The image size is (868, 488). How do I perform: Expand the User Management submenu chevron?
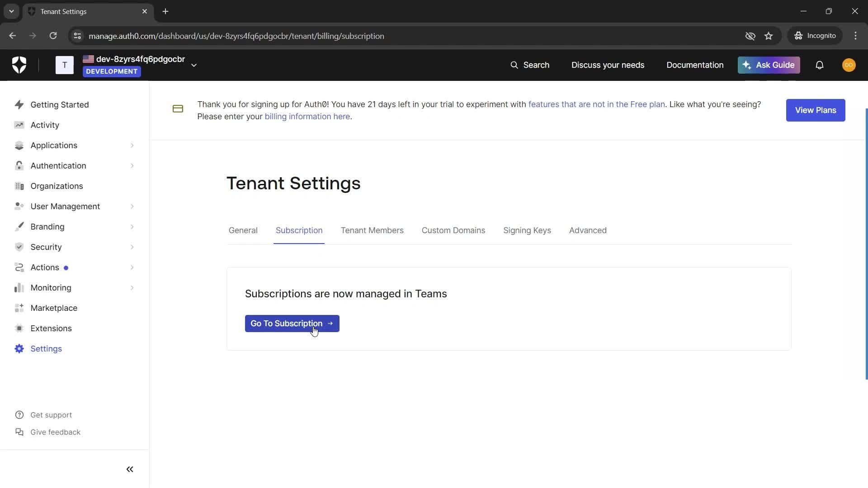(x=132, y=206)
